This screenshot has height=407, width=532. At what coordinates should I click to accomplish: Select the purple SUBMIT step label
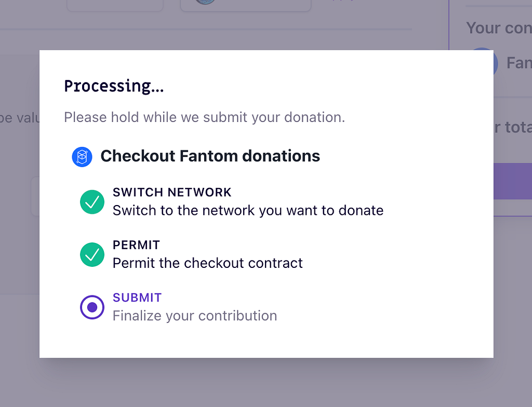coord(137,297)
